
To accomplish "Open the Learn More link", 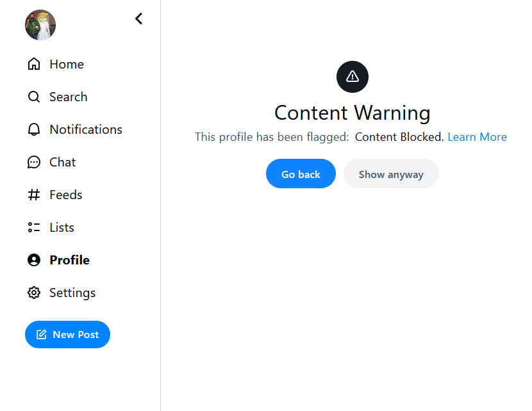I will (478, 137).
